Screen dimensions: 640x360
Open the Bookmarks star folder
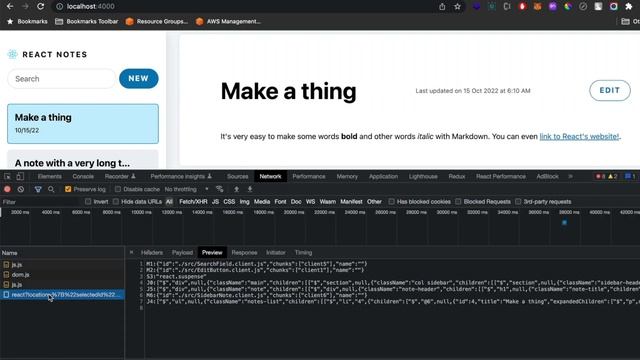27,21
